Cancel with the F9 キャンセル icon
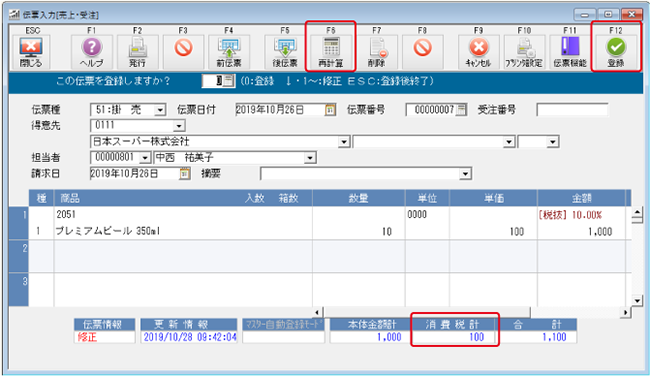Viewport: 650px width, 376px height. pos(478,52)
